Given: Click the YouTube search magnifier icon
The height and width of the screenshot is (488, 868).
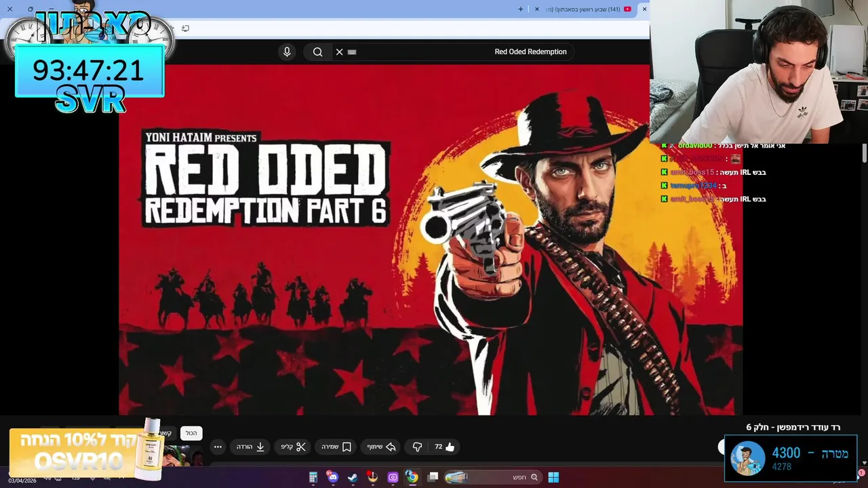Looking at the screenshot, I should (317, 52).
